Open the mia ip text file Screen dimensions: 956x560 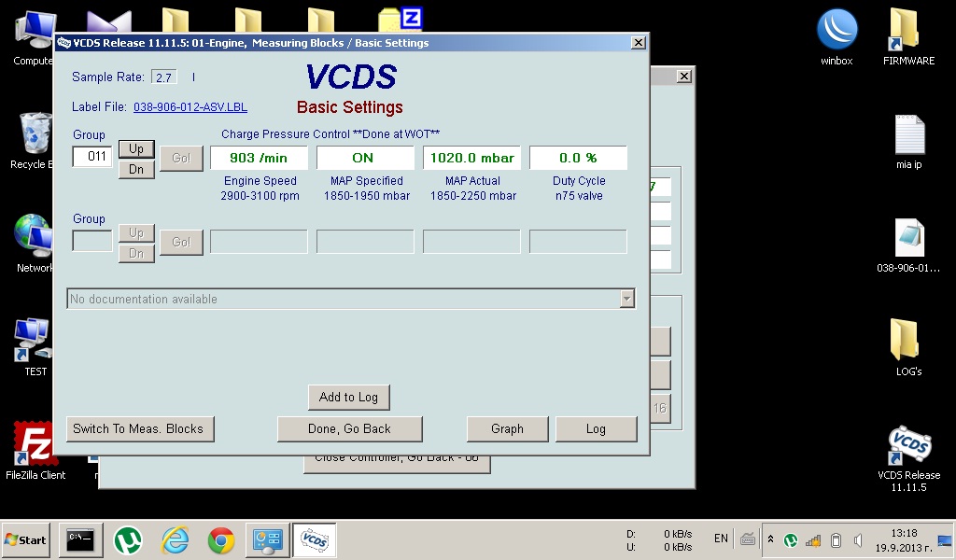point(908,137)
